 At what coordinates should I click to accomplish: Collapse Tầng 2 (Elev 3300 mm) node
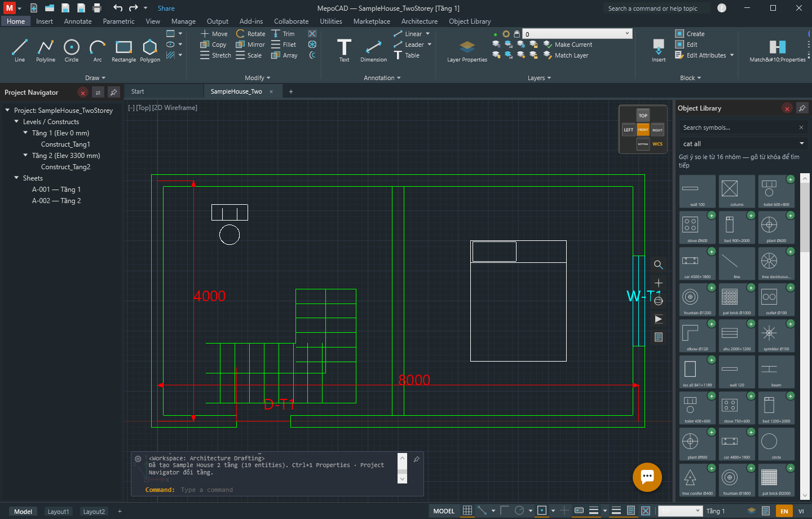pos(25,155)
